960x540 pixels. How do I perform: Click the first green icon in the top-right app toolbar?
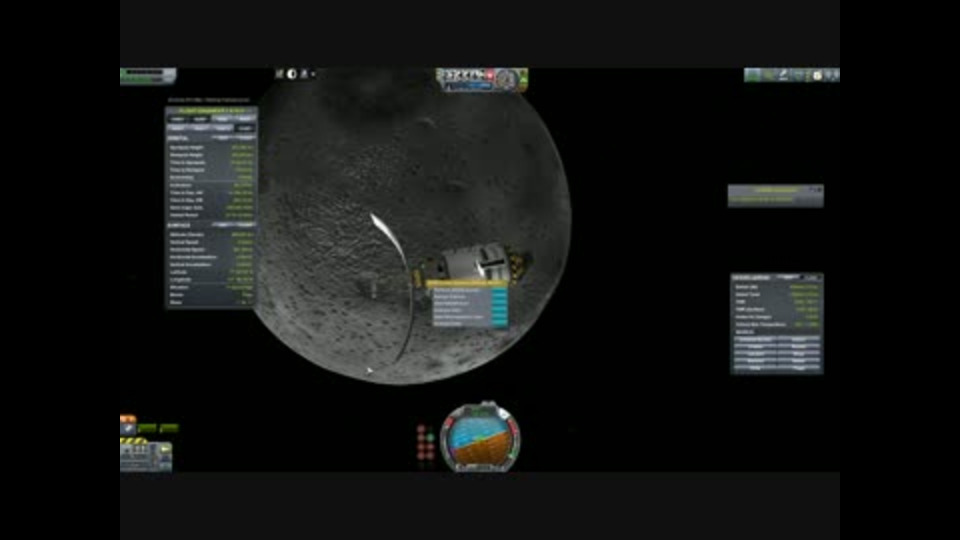pos(752,75)
